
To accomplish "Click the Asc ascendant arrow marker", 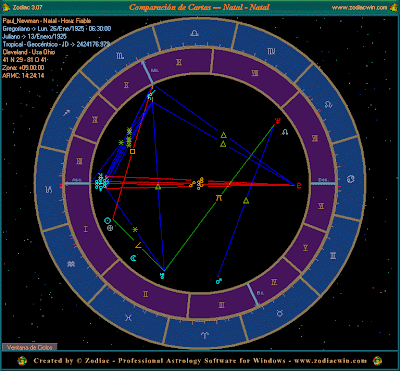I will pos(77,183).
